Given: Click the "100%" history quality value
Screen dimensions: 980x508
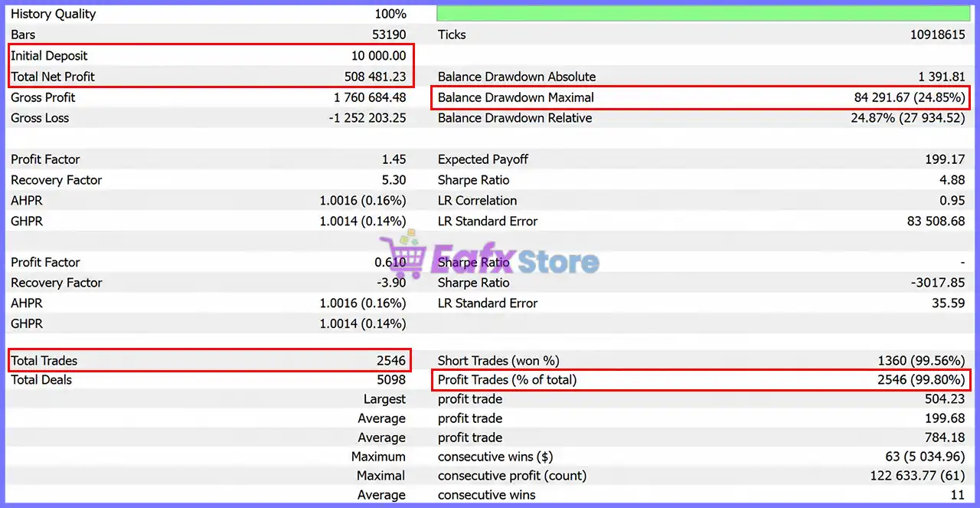Looking at the screenshot, I should (x=390, y=14).
